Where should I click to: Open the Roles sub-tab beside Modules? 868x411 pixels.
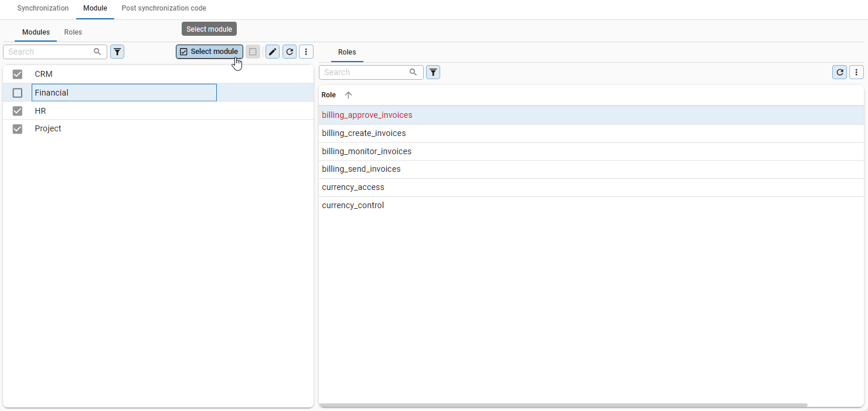click(73, 32)
